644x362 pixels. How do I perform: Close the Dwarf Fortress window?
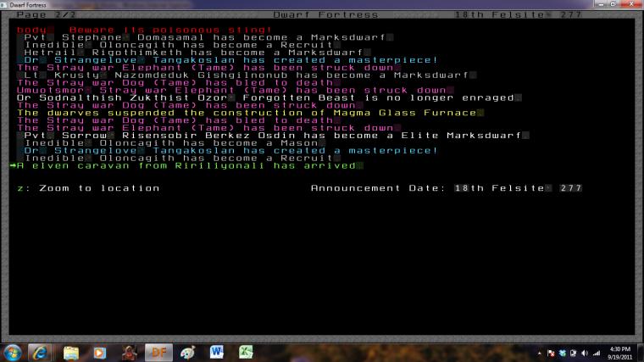(x=631, y=4)
